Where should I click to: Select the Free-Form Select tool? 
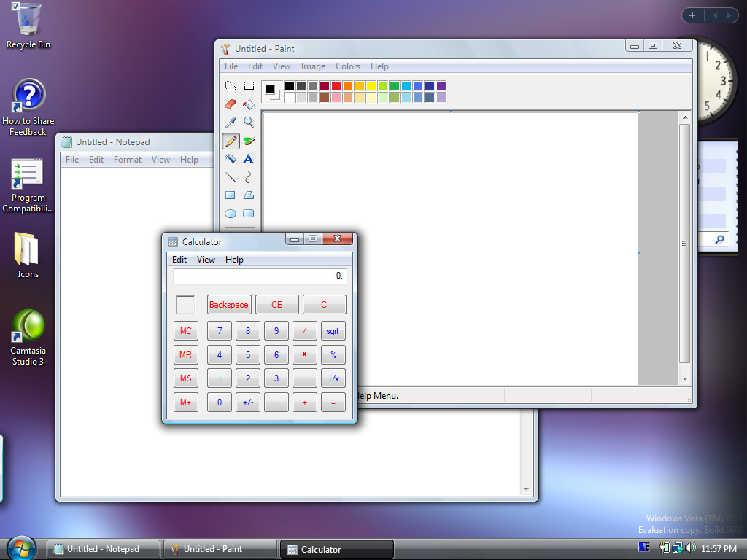[231, 86]
